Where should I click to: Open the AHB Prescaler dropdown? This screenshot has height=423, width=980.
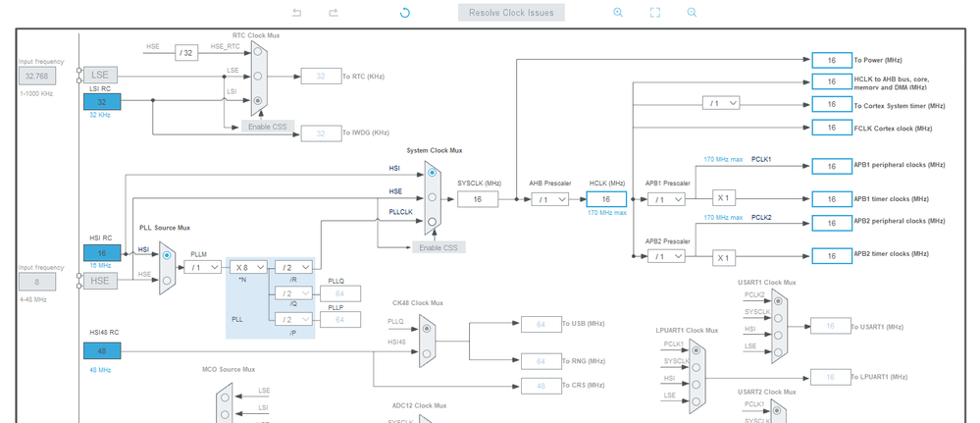point(550,199)
